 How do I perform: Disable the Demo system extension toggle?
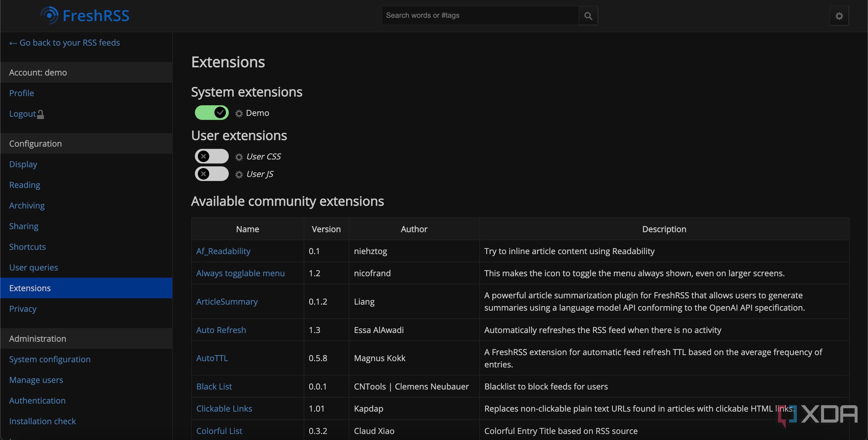tap(212, 113)
